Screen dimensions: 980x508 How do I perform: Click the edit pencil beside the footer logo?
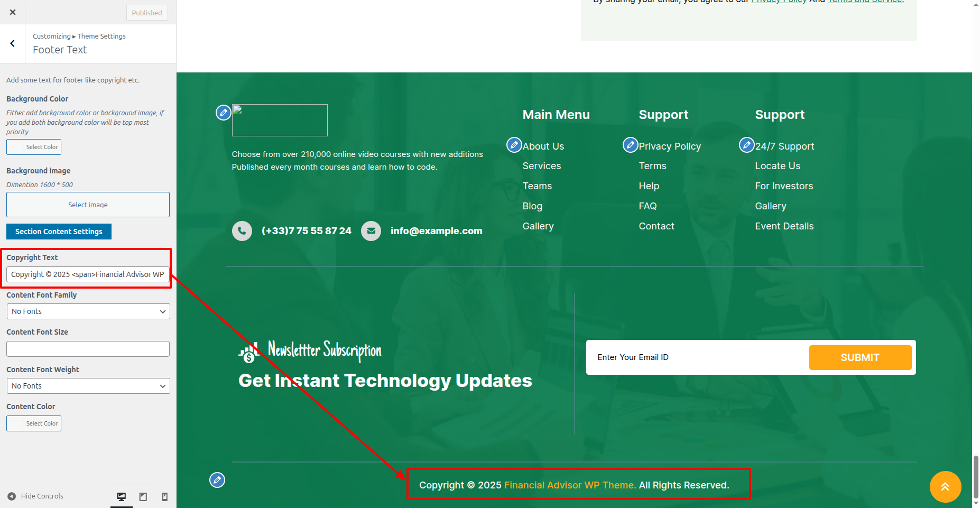point(223,112)
